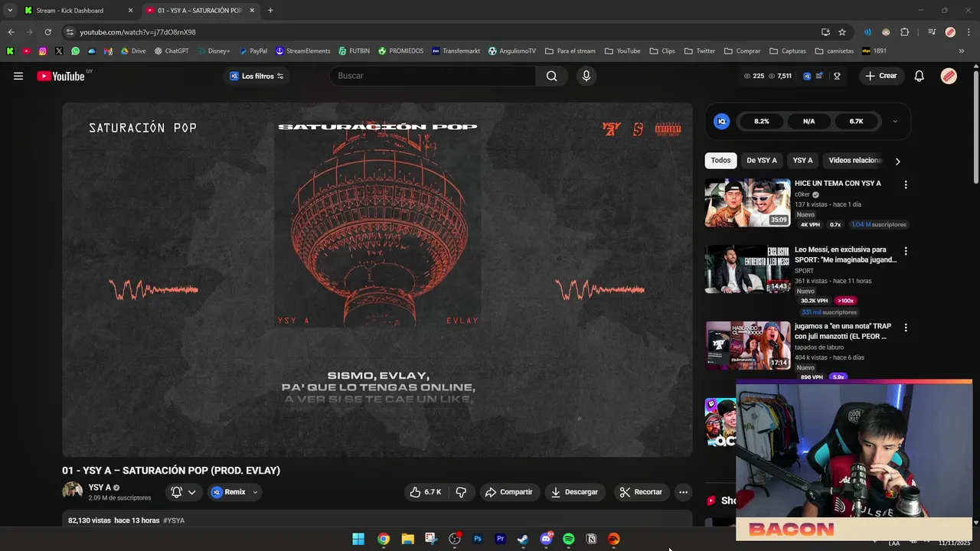980x551 pixels.
Task: Open the 'camisetas' bookmark folder
Action: (x=835, y=51)
